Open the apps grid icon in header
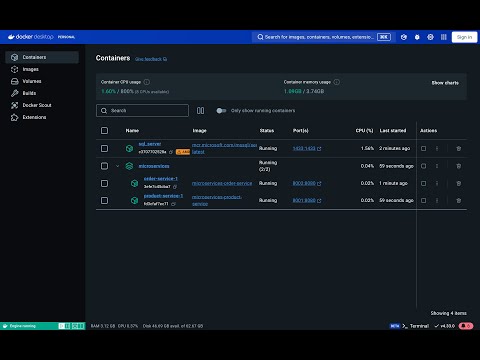Viewport: 480px width, 360px height. click(444, 37)
